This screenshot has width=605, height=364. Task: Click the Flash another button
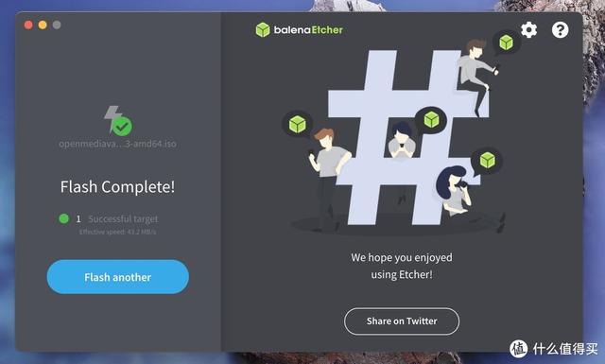[117, 277]
